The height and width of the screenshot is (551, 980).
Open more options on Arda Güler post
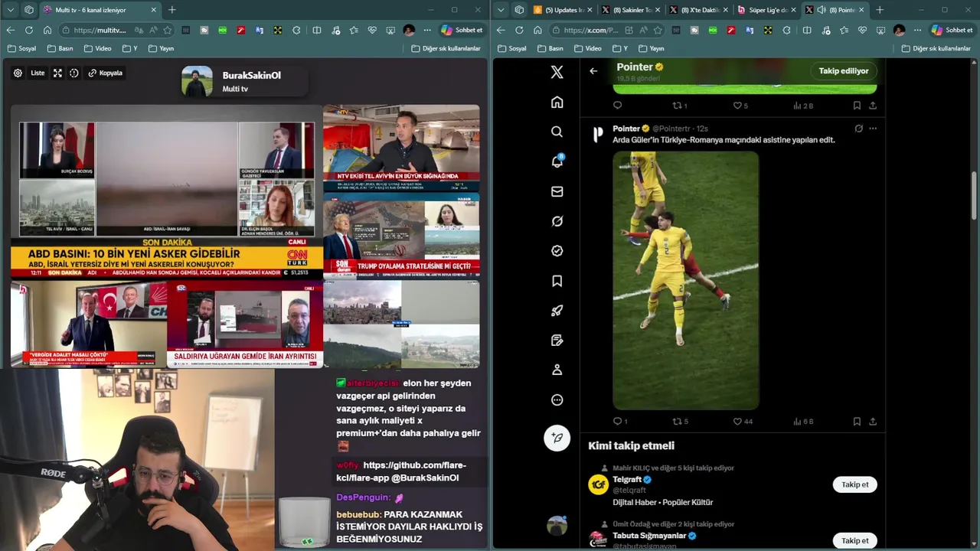pyautogui.click(x=873, y=129)
